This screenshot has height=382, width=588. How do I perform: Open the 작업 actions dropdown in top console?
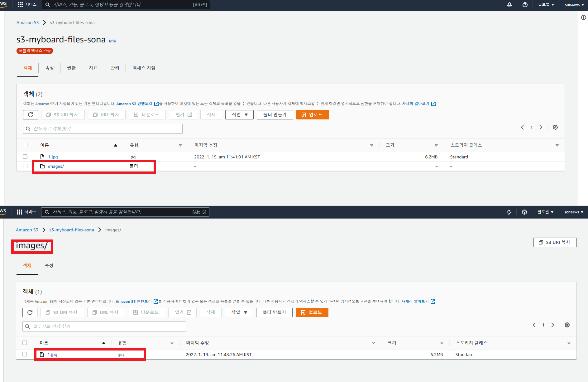[x=239, y=115]
